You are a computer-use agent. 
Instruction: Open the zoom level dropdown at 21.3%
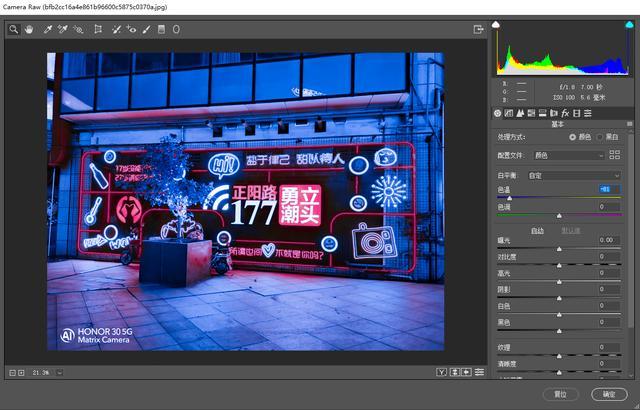click(60, 372)
